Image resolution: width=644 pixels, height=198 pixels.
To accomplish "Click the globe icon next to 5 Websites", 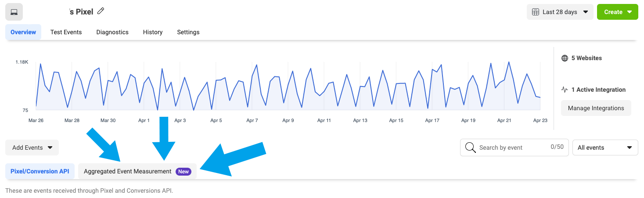I will (x=565, y=58).
